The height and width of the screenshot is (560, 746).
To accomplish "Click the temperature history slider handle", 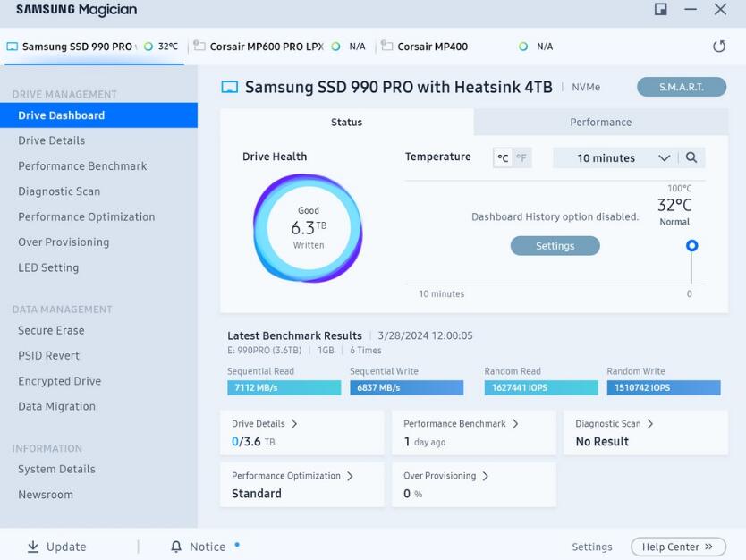I will coord(691,244).
